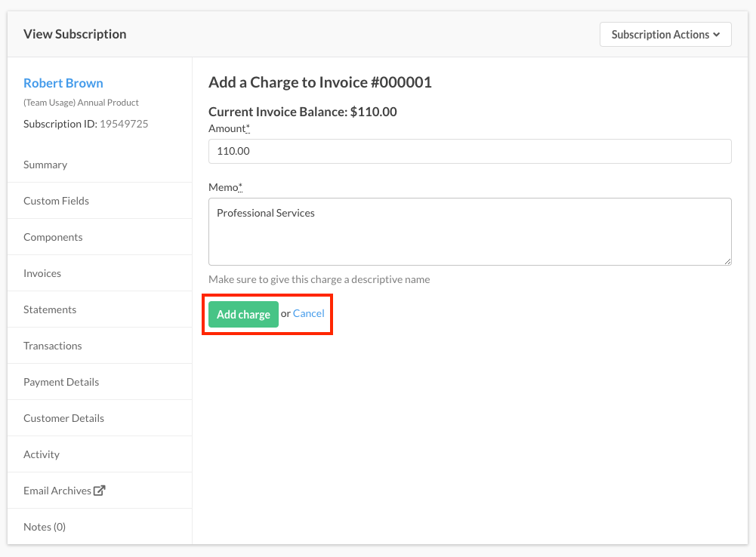Grab the Memo textarea resize handle
Image resolution: width=756 pixels, height=557 pixels.
727,261
